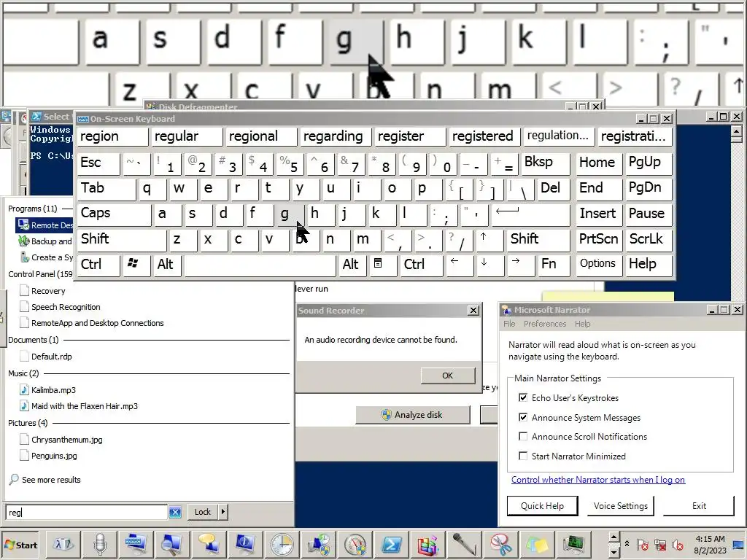Click the Enter arrow key on On-Screen Keyboard
Screen dimensions: 747x560
tap(530, 214)
